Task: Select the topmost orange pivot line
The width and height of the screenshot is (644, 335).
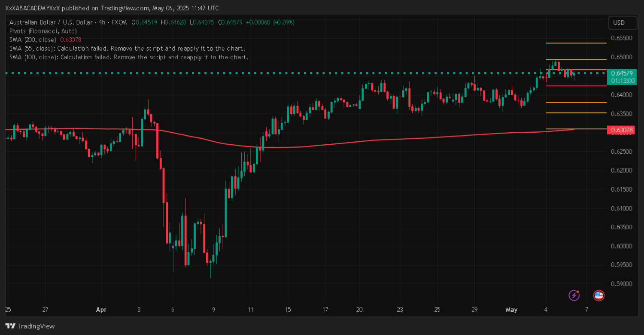Action: [575, 43]
